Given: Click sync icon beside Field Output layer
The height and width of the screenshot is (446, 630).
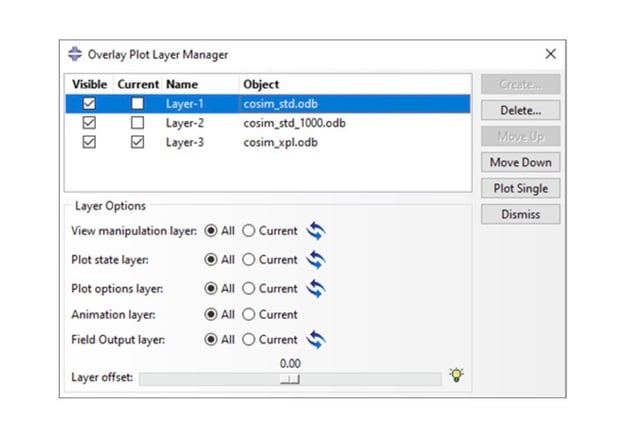Looking at the screenshot, I should [316, 339].
